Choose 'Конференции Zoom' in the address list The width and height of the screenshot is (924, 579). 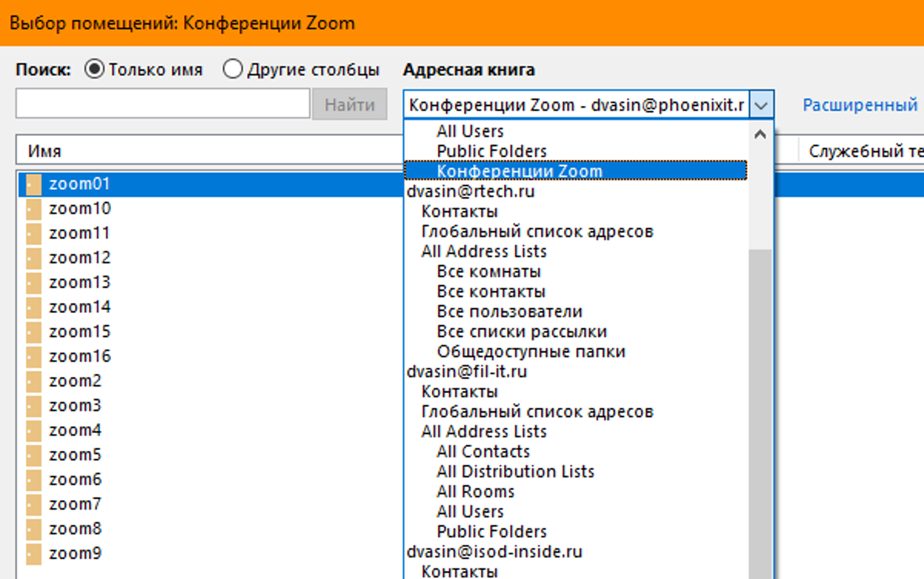(576, 171)
